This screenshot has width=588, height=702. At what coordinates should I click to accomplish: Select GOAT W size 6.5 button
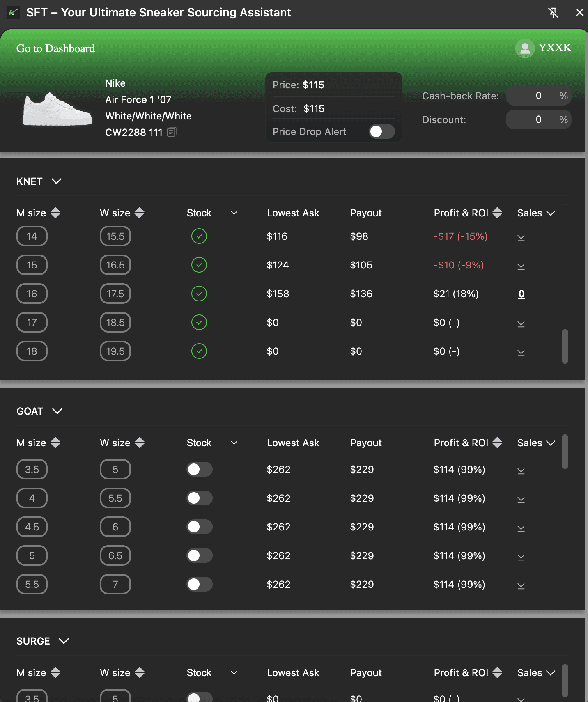[x=115, y=555]
